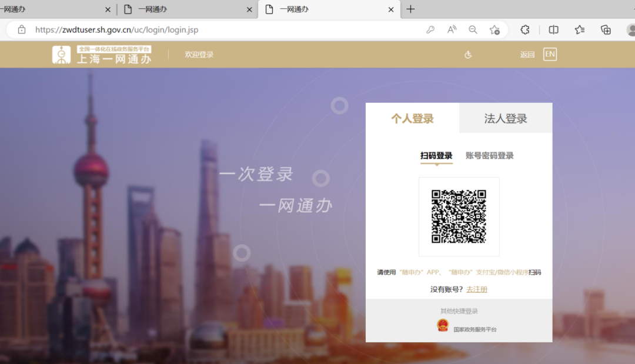
Task: Select 扫码登录 login method
Action: tap(436, 156)
